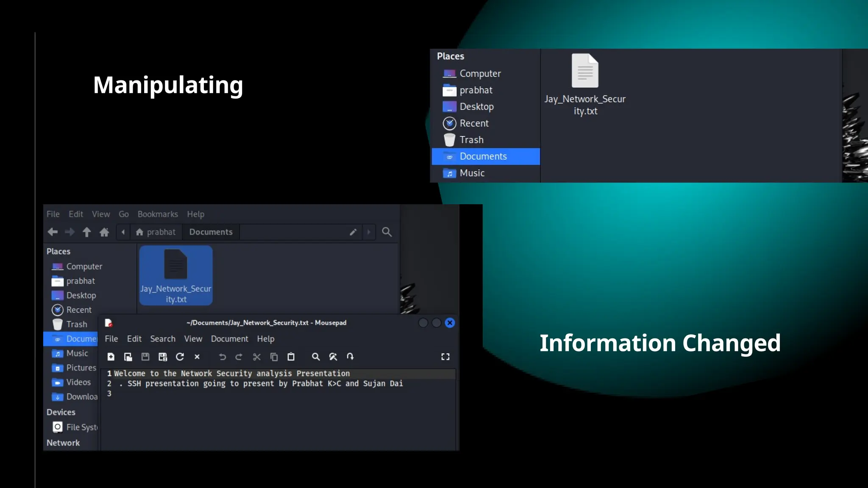Viewport: 868px width, 488px height.
Task: Open Mousepad's File menu
Action: (x=111, y=339)
